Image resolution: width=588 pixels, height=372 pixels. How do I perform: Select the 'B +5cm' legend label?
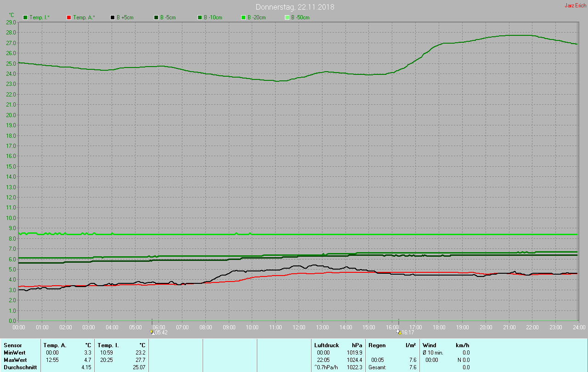click(124, 17)
